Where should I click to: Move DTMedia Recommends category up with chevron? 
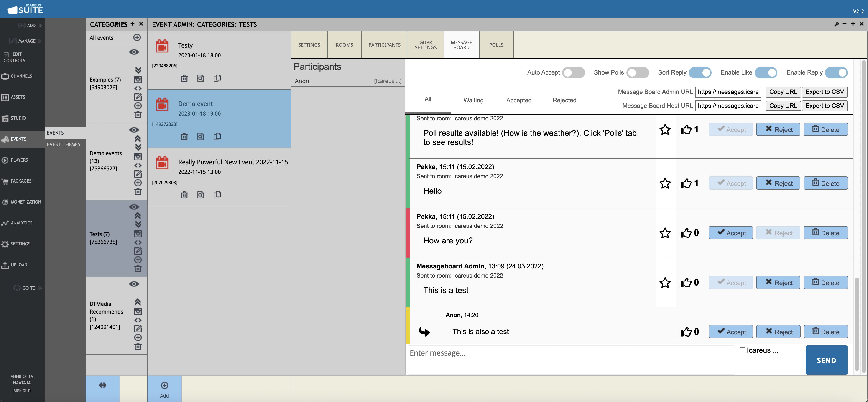[138, 302]
